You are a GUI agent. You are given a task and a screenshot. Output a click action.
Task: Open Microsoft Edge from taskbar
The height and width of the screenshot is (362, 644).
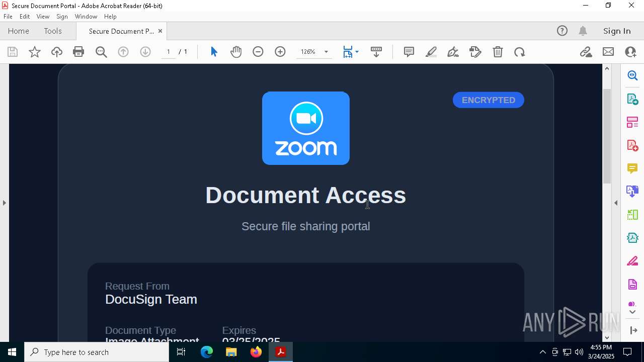pyautogui.click(x=207, y=352)
